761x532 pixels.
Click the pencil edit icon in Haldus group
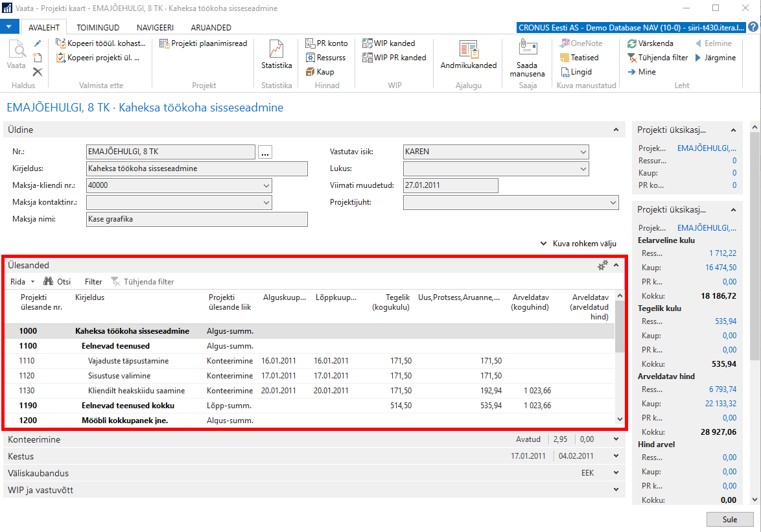(x=38, y=43)
